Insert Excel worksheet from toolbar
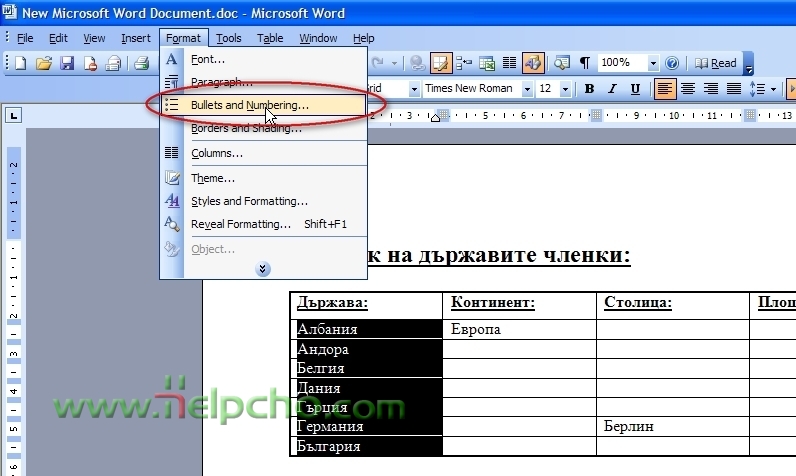 tap(487, 63)
